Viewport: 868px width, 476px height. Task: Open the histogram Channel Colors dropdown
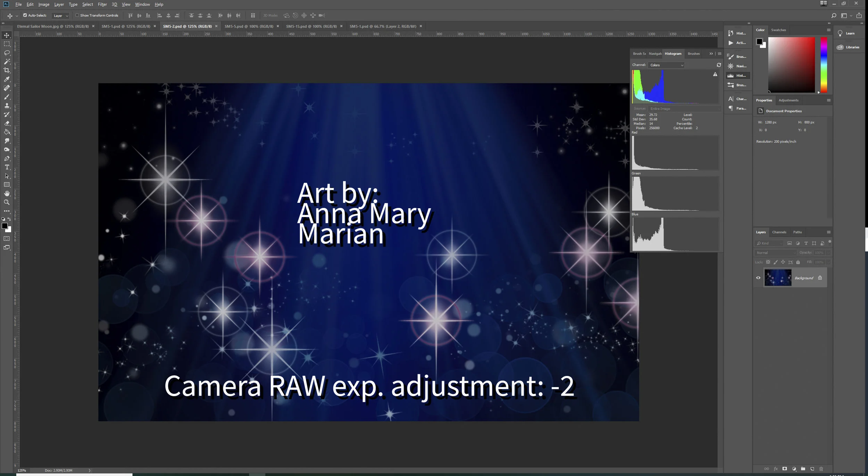(x=666, y=65)
